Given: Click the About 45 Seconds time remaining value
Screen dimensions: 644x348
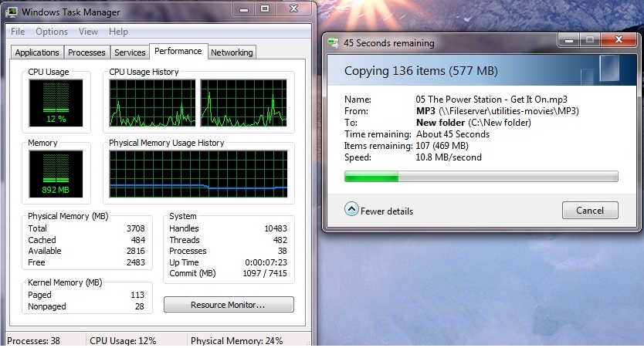Looking at the screenshot, I should (452, 134).
